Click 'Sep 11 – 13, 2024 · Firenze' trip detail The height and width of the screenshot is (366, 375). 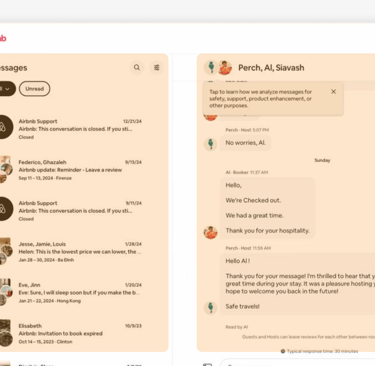(x=45, y=178)
